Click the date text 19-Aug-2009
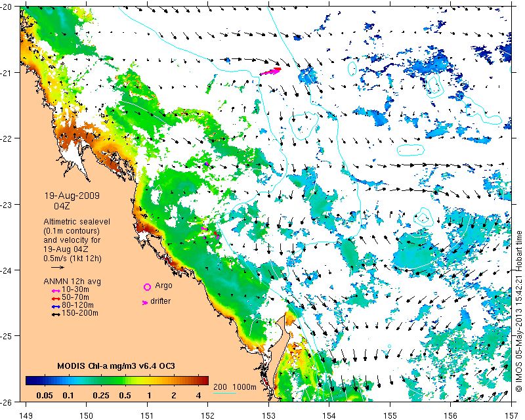Screen dimensions: 525x420 tap(72, 196)
